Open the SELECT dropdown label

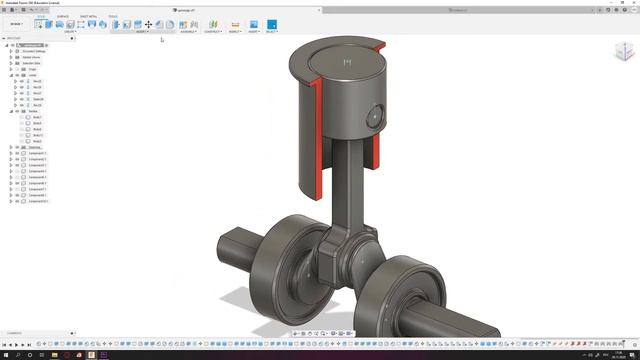(272, 31)
